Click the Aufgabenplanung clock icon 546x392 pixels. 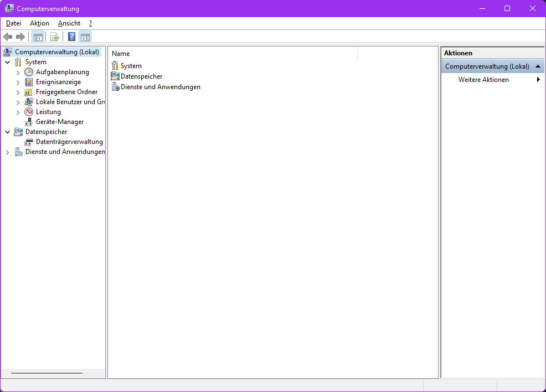point(29,72)
